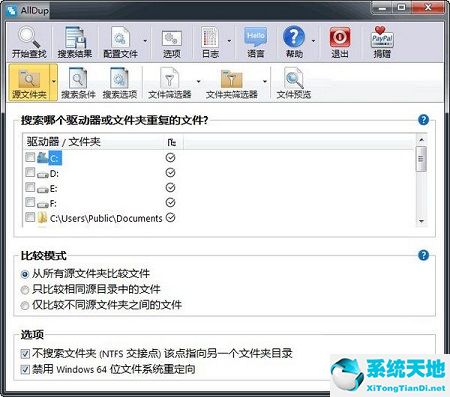Click the drive list scrollbar down arrow
450x397 pixels.
421,221
